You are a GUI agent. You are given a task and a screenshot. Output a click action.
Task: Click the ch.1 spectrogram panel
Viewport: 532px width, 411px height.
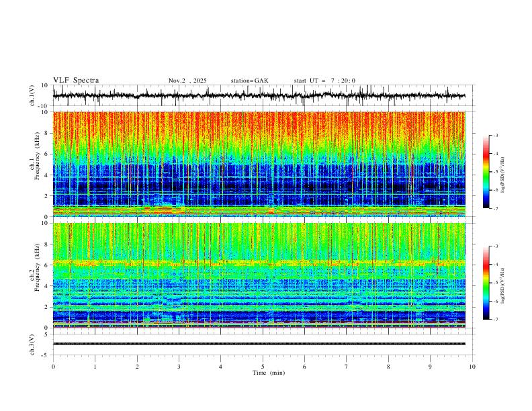(x=259, y=164)
